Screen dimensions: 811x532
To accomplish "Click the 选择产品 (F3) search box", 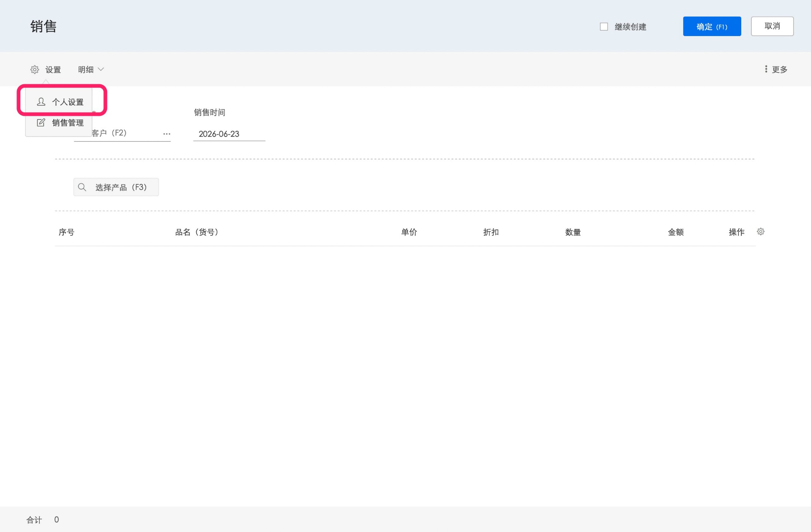I will [x=116, y=187].
